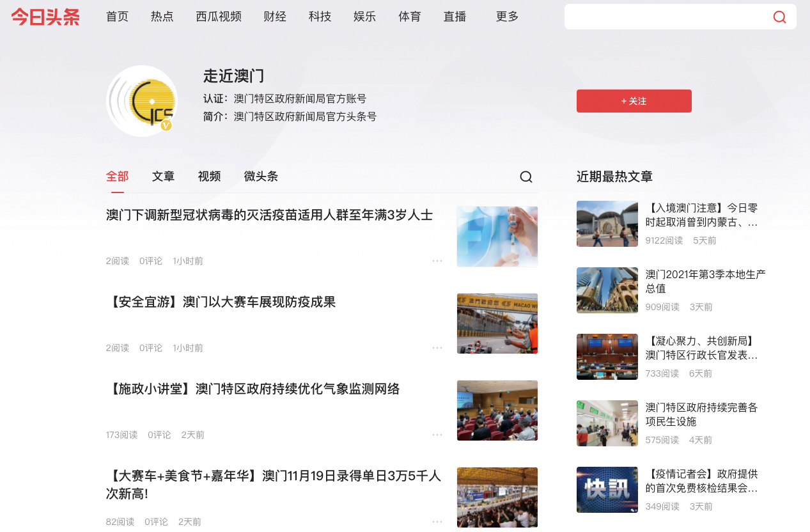Click the 快訊 hot article thumbnail
The image size is (810, 532).
(x=607, y=490)
